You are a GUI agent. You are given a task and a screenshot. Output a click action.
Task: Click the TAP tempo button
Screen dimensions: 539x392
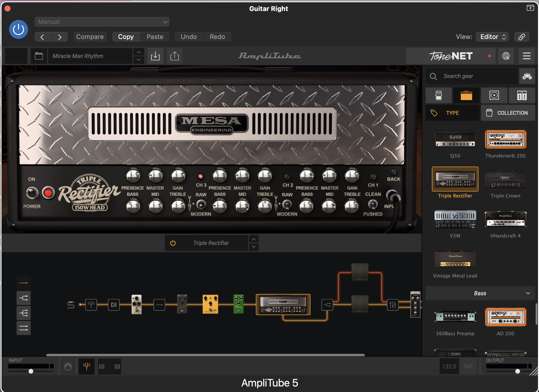(x=468, y=366)
